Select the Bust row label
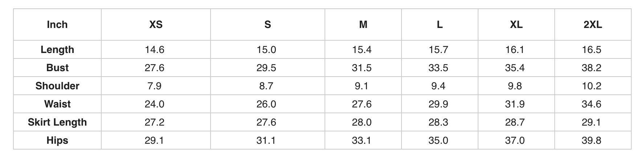Screen dimensions: 644x159 pos(57,68)
